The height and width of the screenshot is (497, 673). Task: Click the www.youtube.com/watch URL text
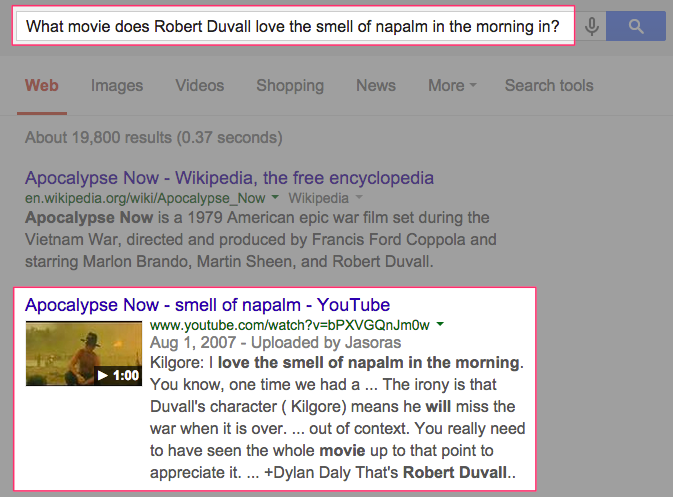[290, 325]
